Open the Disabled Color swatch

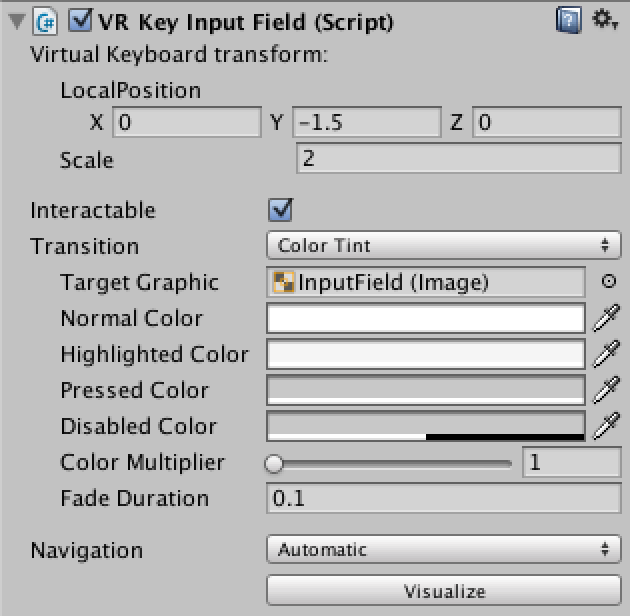click(425, 427)
